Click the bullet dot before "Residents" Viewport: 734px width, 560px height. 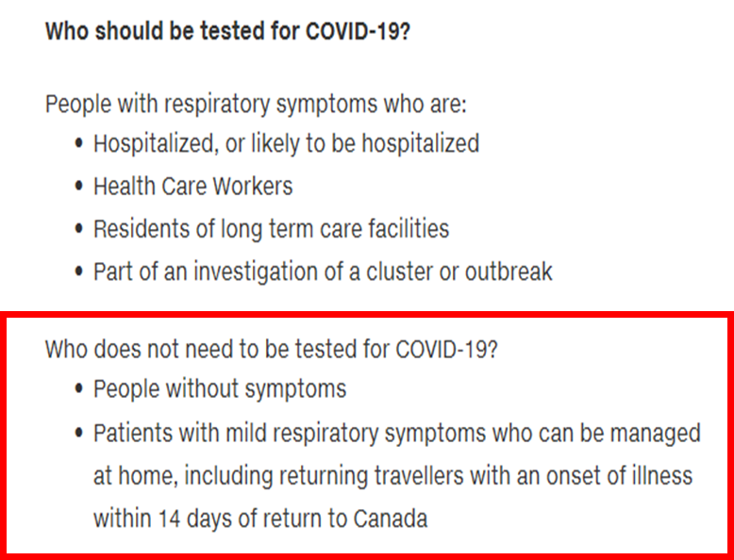tap(79, 229)
